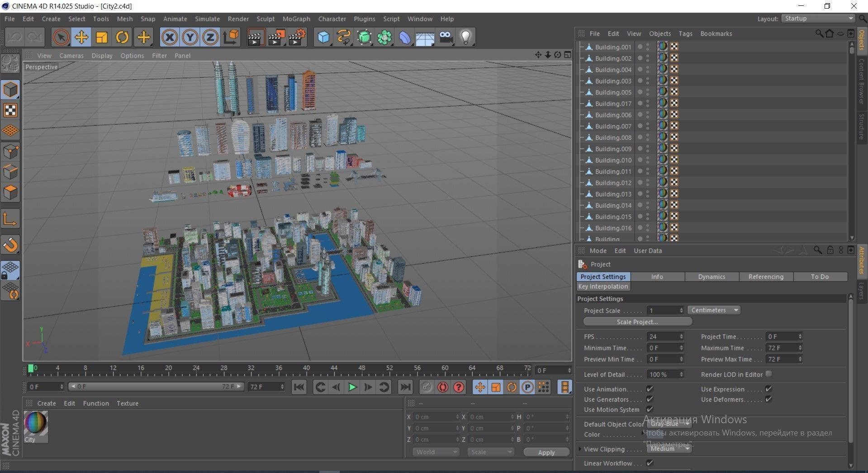Toggle Linear Workflow checkbox
The height and width of the screenshot is (473, 868).
[x=650, y=463]
